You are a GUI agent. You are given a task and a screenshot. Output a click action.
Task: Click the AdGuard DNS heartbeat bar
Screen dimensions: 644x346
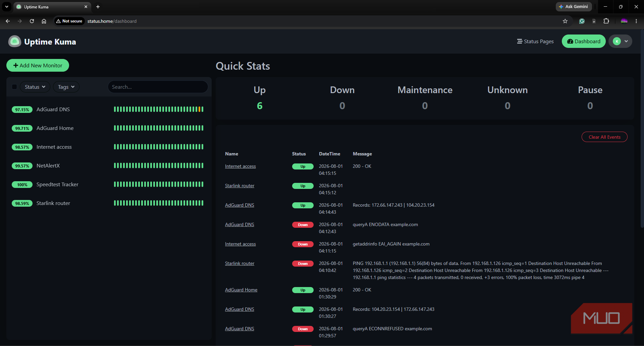159,109
